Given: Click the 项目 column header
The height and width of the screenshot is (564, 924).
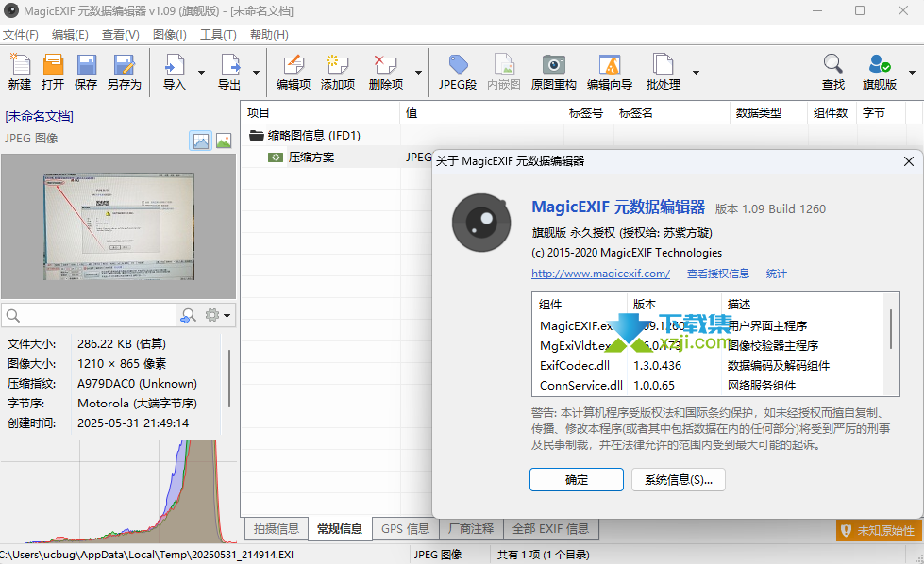Looking at the screenshot, I should click(x=320, y=112).
